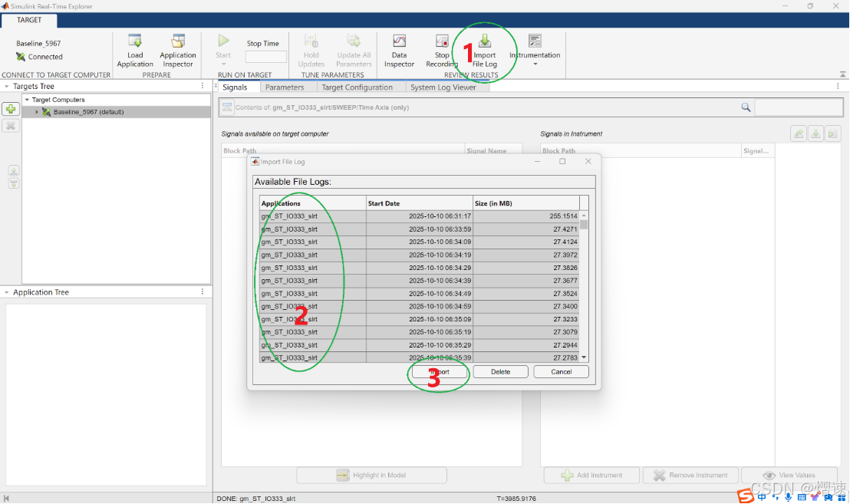Screen dimensions: 850x504
Task: Click the Update All Parameters icon
Action: pyautogui.click(x=354, y=41)
